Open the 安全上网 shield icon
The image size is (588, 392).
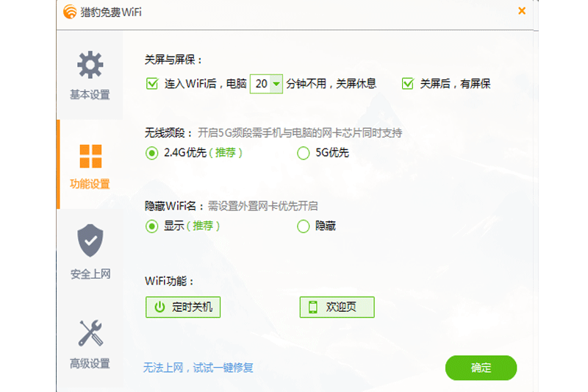90,240
